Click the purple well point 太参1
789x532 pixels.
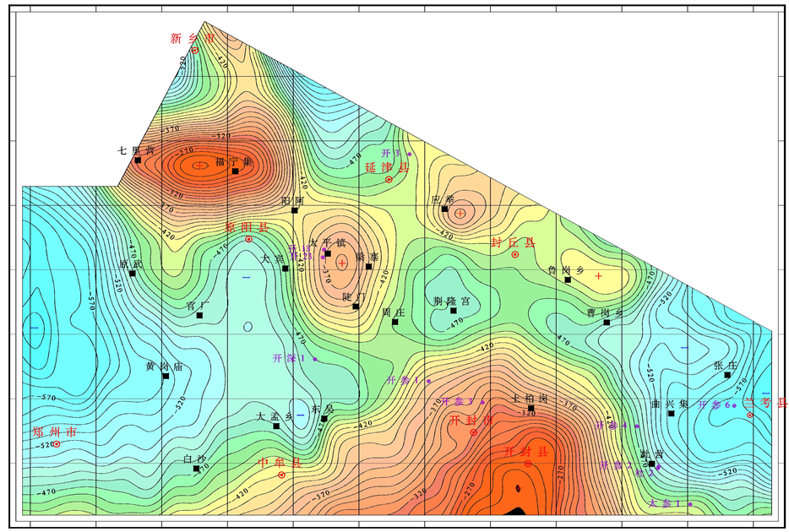coord(690,505)
